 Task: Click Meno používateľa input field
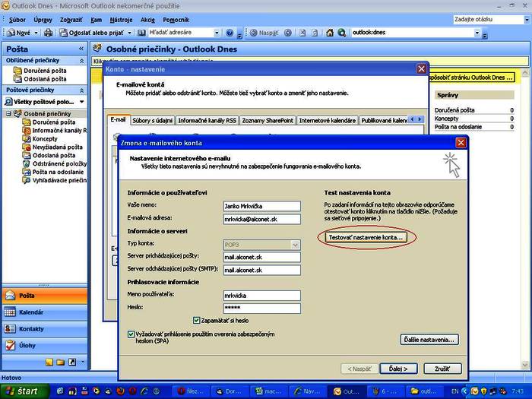(262, 296)
